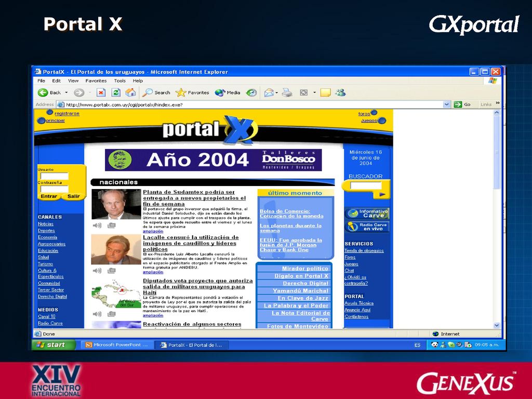This screenshot has height=399, width=532.
Task: Open Tienda de obsequios service link
Action: pyautogui.click(x=364, y=251)
